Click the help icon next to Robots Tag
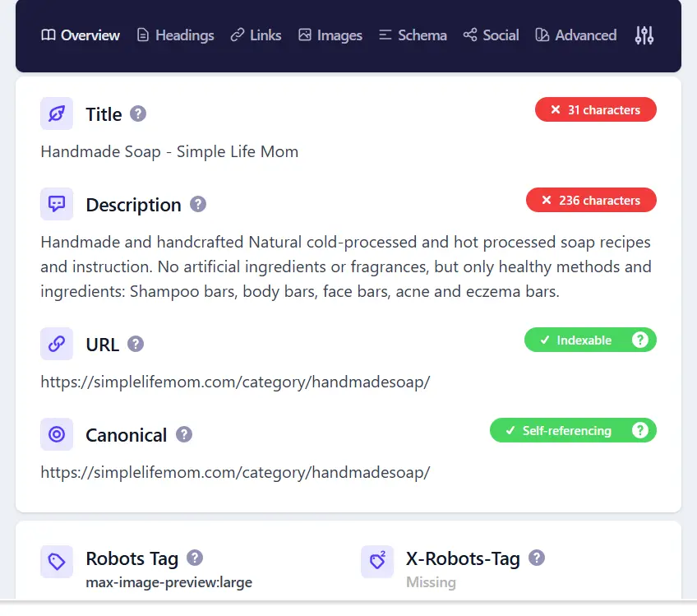The width and height of the screenshot is (697, 616). click(195, 558)
